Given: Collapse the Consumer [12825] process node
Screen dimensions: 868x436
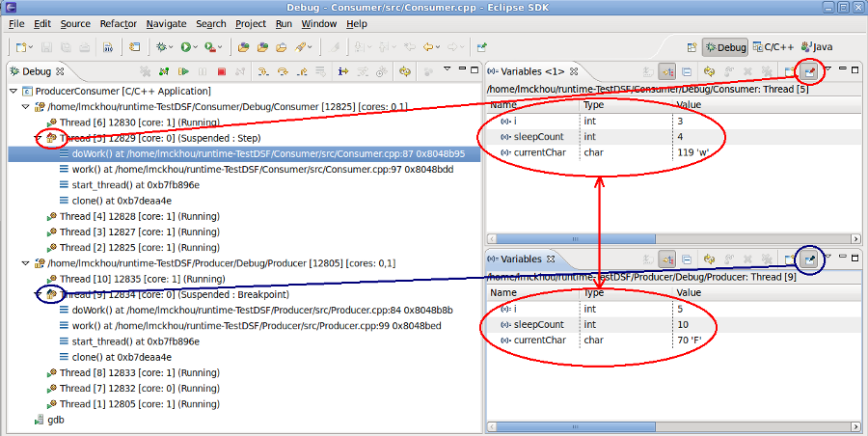Looking at the screenshot, I should (x=26, y=106).
